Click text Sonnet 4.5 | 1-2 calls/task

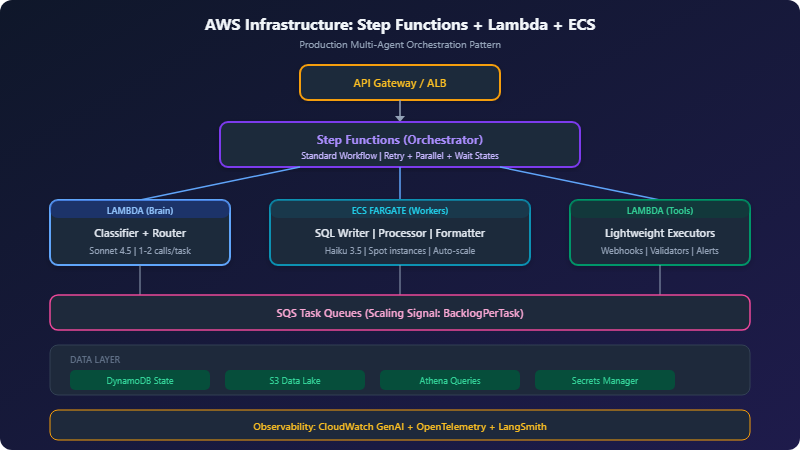pos(140,251)
